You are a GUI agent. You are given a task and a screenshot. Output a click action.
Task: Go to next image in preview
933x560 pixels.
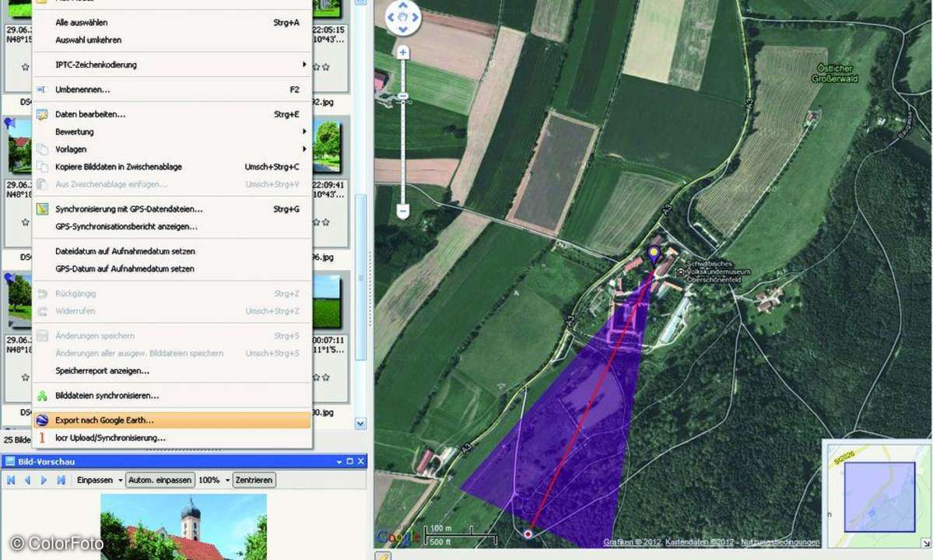(44, 481)
